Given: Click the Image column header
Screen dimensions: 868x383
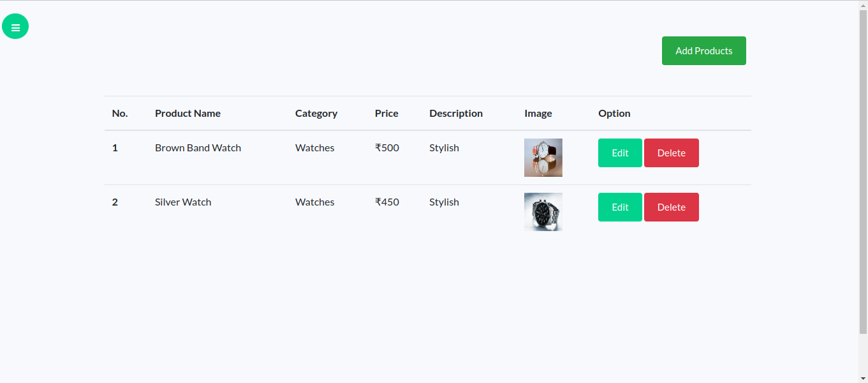Looking at the screenshot, I should 538,113.
